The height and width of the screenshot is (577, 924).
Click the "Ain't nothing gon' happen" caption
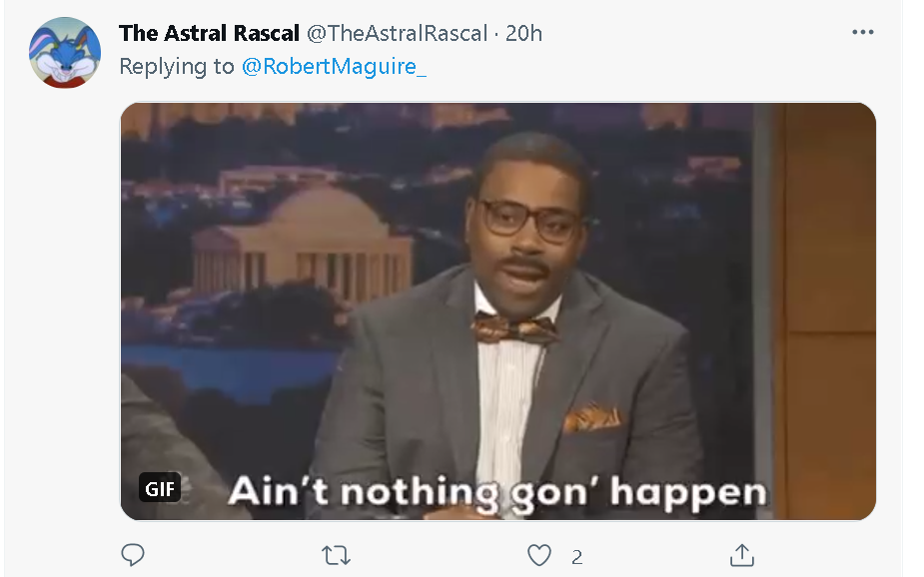tap(497, 491)
